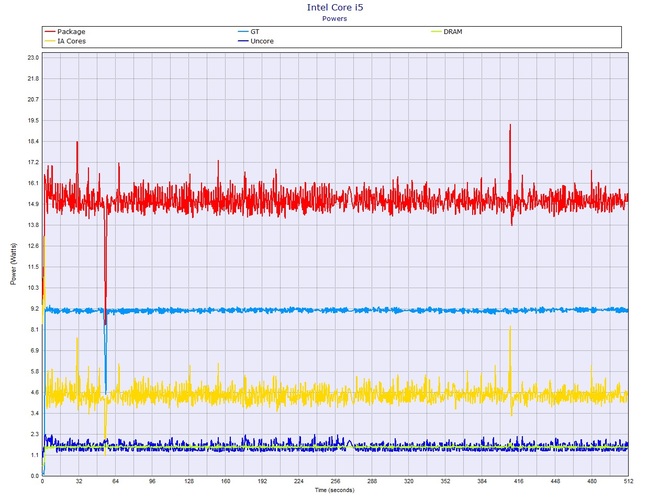Image resolution: width=670 pixels, height=502 pixels.
Task: Click the 416 seconds x-axis tick label
Action: pos(519,481)
